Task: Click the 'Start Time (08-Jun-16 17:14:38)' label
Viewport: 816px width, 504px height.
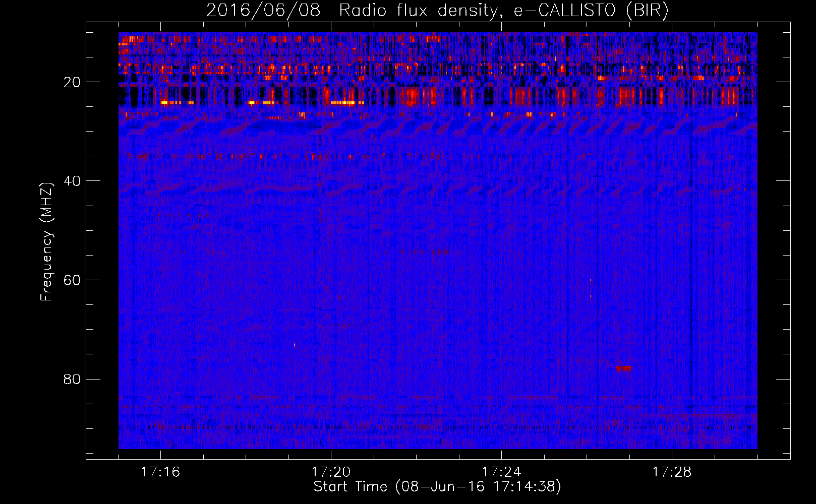Action: click(437, 487)
